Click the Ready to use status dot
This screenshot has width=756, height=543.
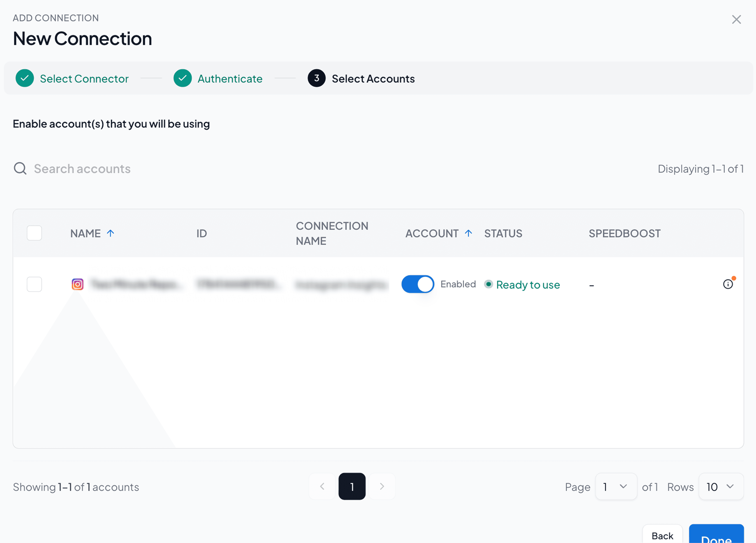[x=488, y=284]
